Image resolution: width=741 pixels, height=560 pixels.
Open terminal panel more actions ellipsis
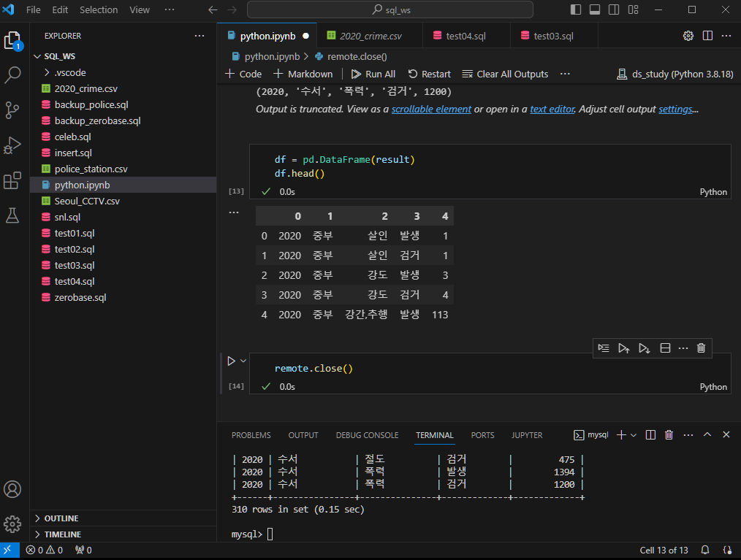click(688, 435)
